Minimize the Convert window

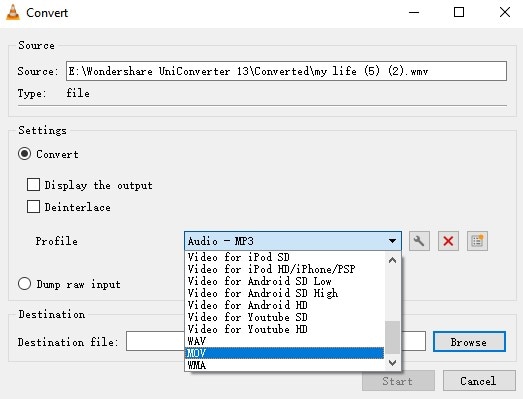point(414,13)
